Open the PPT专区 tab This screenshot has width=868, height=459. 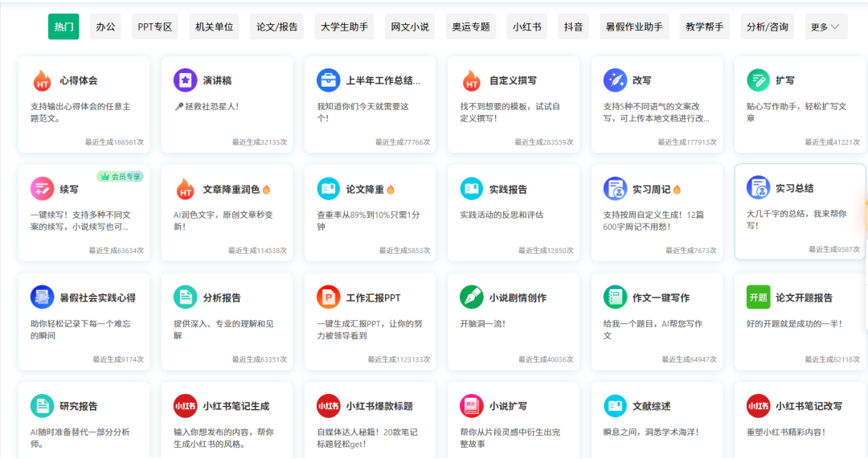point(155,27)
